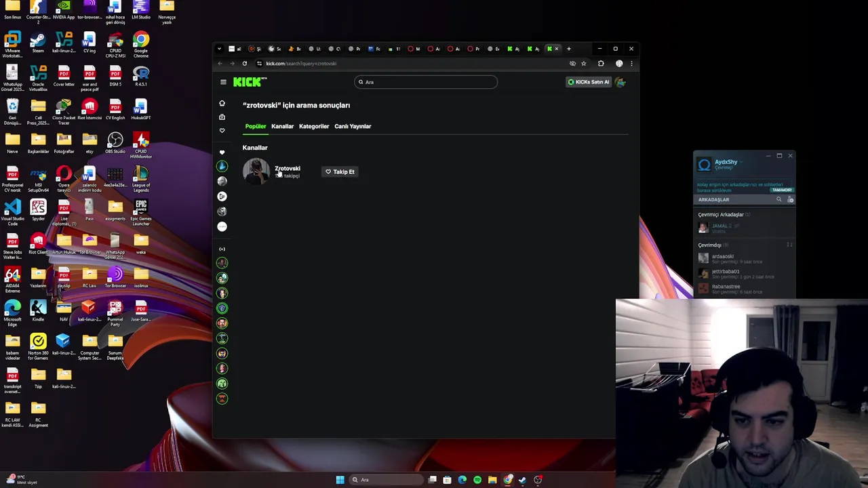Select the AIDA64 Extreme desktop icon
868x488 pixels.
[12, 279]
